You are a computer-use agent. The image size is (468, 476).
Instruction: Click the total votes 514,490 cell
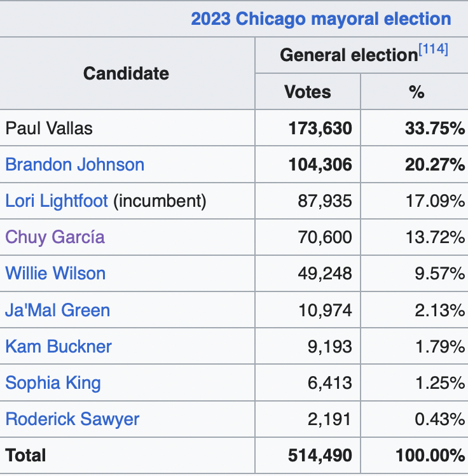319,455
